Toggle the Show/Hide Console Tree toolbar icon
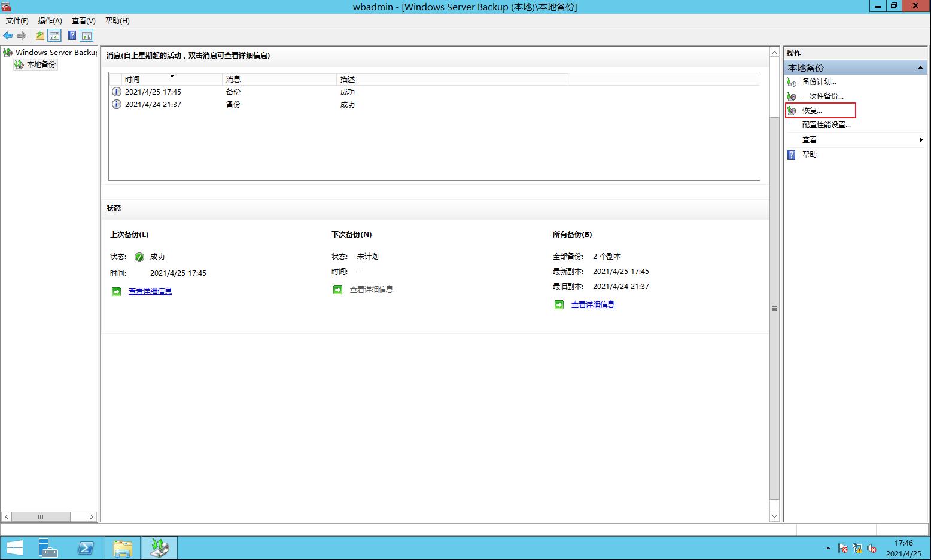The width and height of the screenshot is (931, 560). (54, 36)
